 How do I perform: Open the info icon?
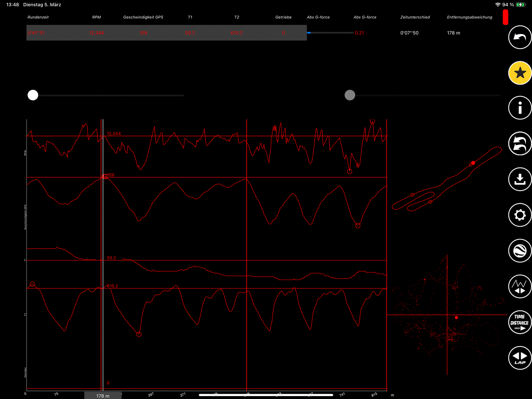pyautogui.click(x=520, y=108)
